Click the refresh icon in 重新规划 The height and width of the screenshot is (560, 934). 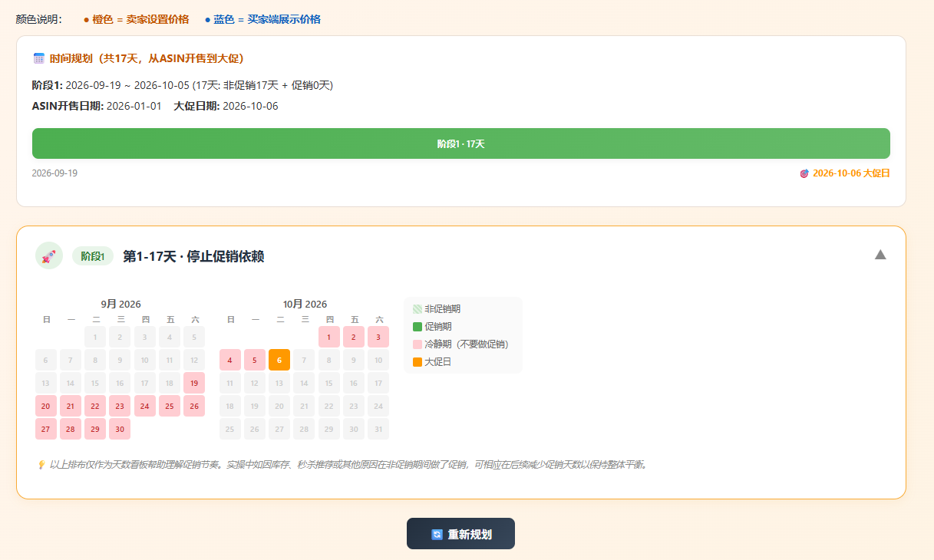(x=437, y=535)
